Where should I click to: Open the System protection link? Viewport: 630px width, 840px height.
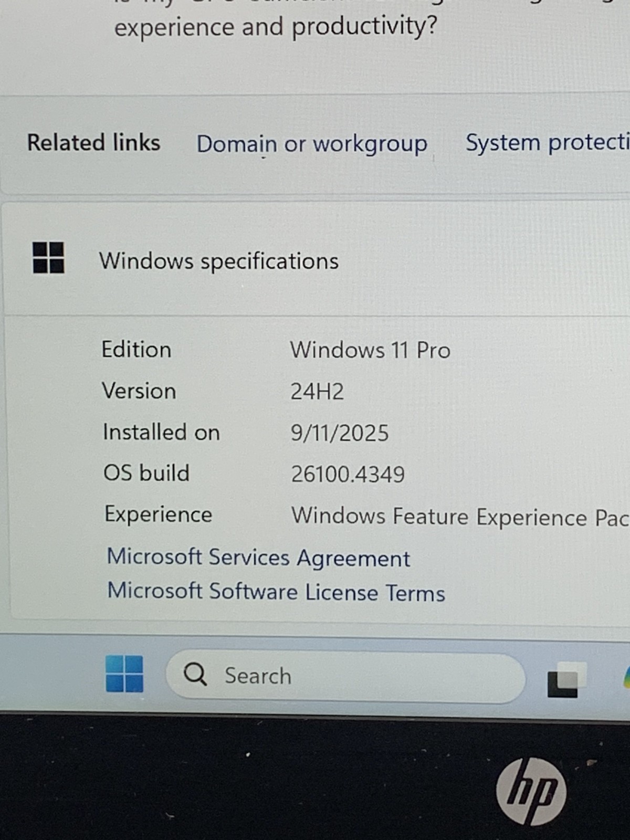pos(548,143)
